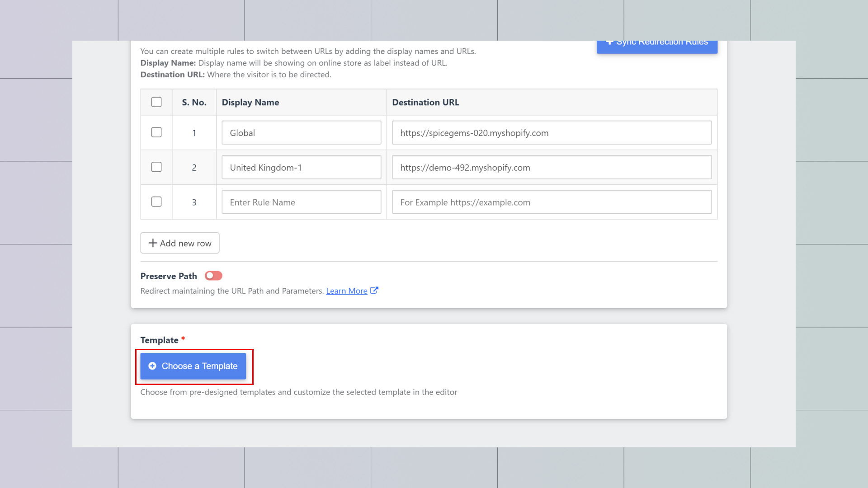
Task: Click serial number 2 in the table
Action: tap(194, 168)
